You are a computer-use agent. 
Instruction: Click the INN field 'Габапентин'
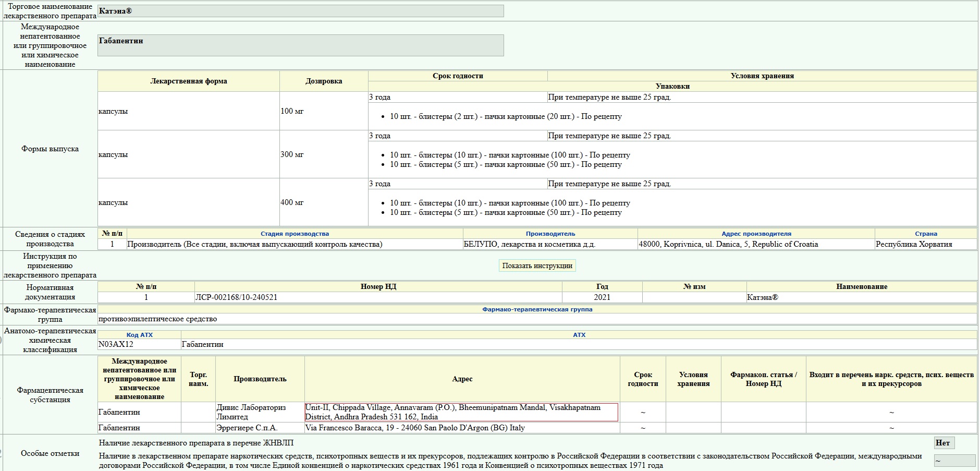(301, 45)
